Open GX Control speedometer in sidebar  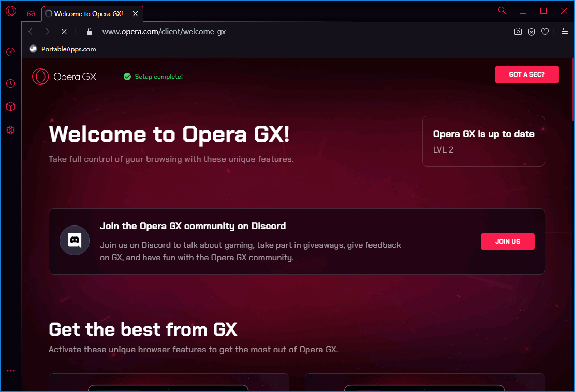pos(11,52)
